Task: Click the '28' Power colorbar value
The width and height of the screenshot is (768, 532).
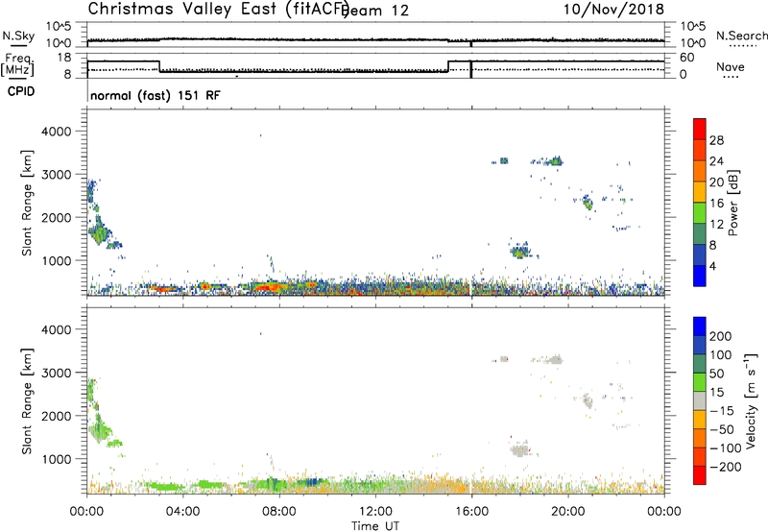Action: click(x=716, y=140)
